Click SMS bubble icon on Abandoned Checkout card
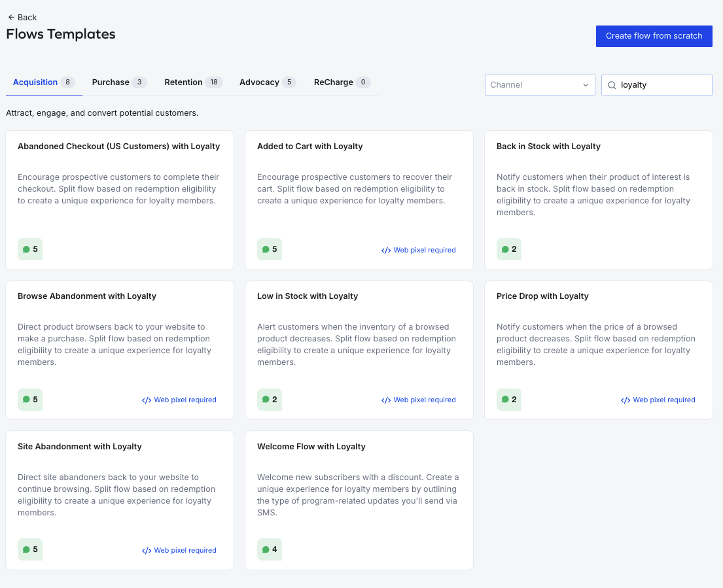Viewport: 723px width, 588px height. coord(26,249)
